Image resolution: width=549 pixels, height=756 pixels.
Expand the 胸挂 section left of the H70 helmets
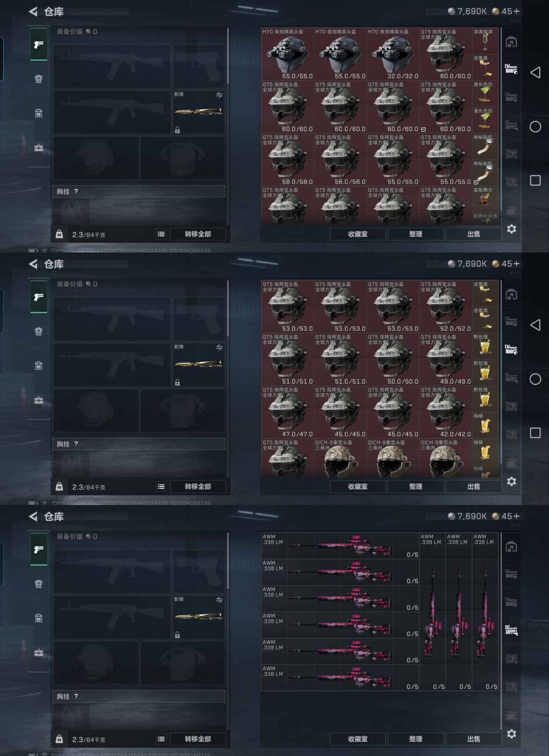pyautogui.click(x=139, y=191)
